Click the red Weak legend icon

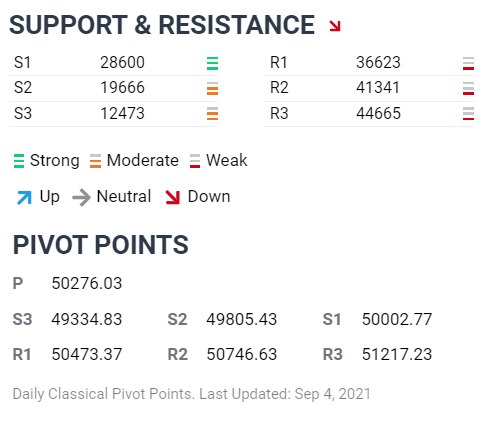(195, 161)
